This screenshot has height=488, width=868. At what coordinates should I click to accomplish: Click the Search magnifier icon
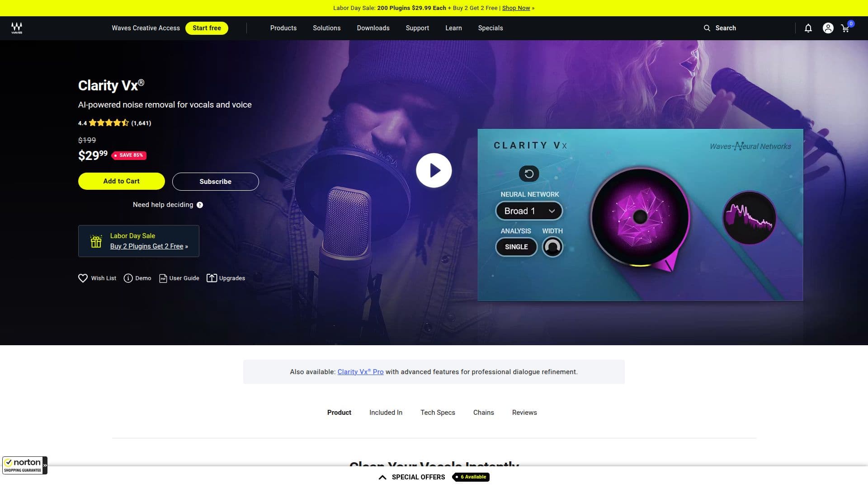707,28
